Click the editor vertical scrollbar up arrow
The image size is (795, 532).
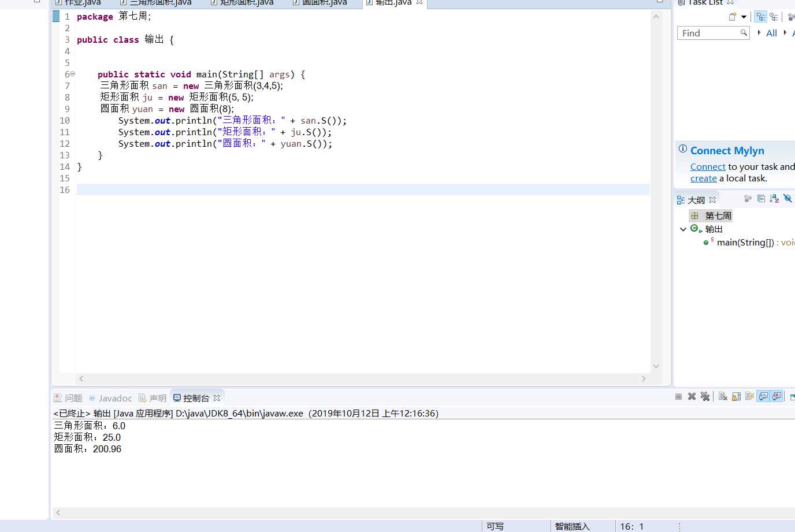[x=656, y=17]
